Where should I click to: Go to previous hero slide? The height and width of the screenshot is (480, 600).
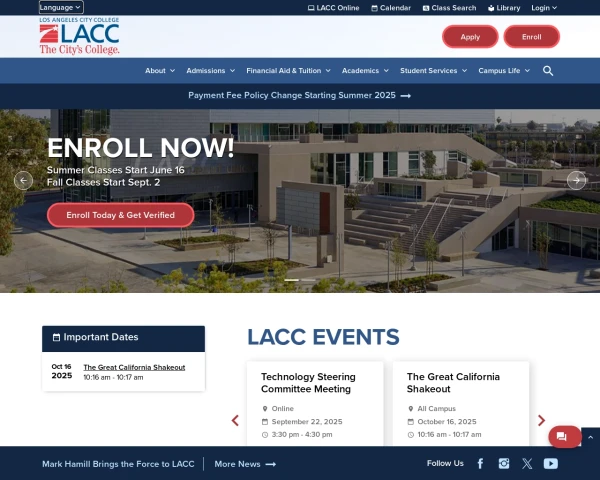pos(23,180)
